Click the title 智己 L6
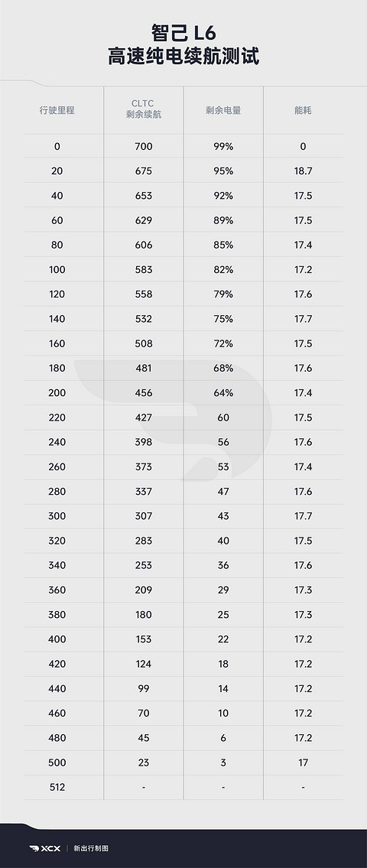Image resolution: width=367 pixels, height=868 pixels. 183,34
